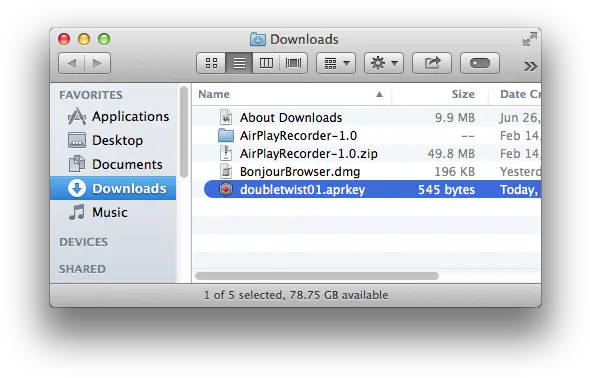Click the zip archive icon for AirPlayRecorder-1.0.zip
Viewport: 590px width, 378px height.
(x=226, y=153)
